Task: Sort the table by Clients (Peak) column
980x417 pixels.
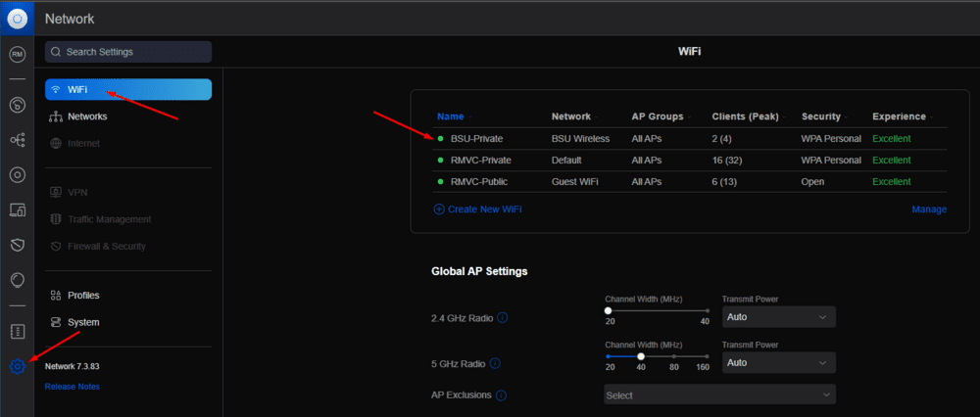Action: [x=748, y=116]
